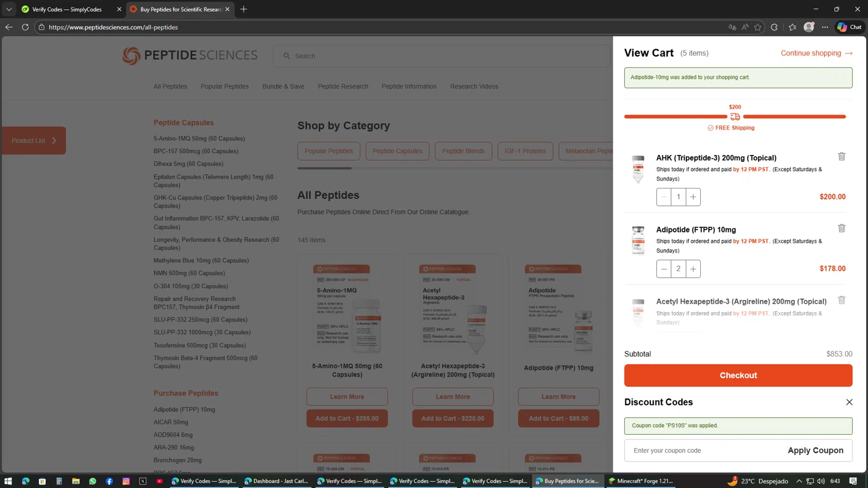Click Continue shopping link
This screenshot has height=488, width=868.
point(816,53)
